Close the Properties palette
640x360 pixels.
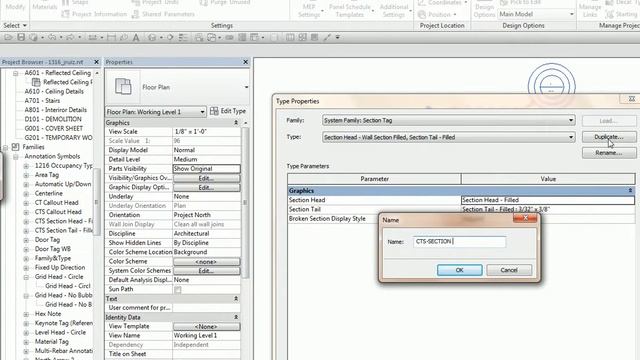(245, 62)
